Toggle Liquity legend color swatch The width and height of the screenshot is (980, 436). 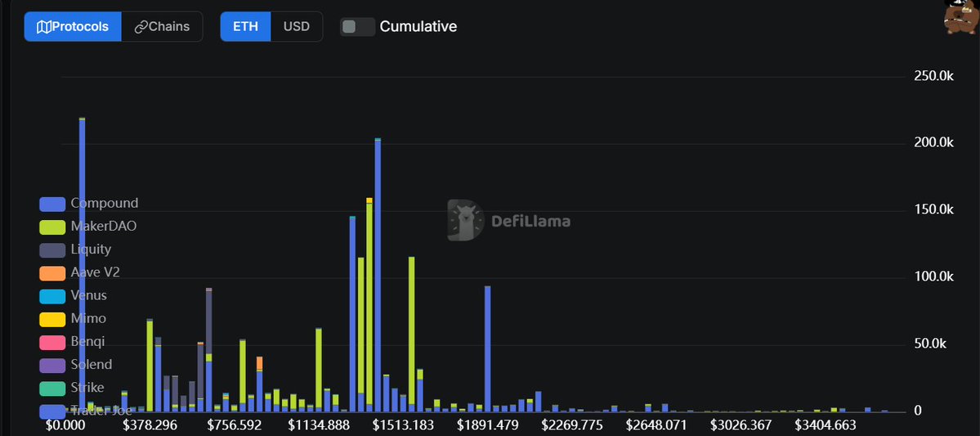[x=52, y=250]
